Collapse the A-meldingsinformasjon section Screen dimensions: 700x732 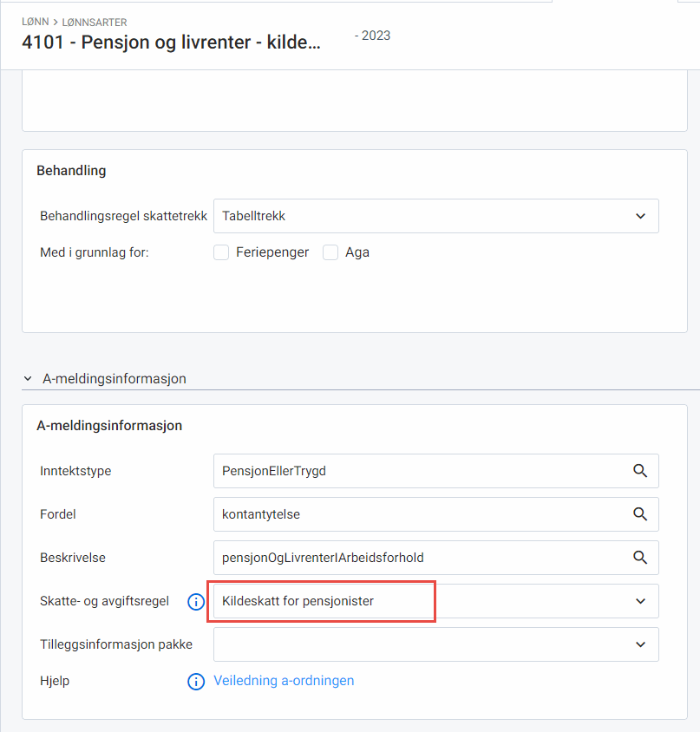point(26,378)
